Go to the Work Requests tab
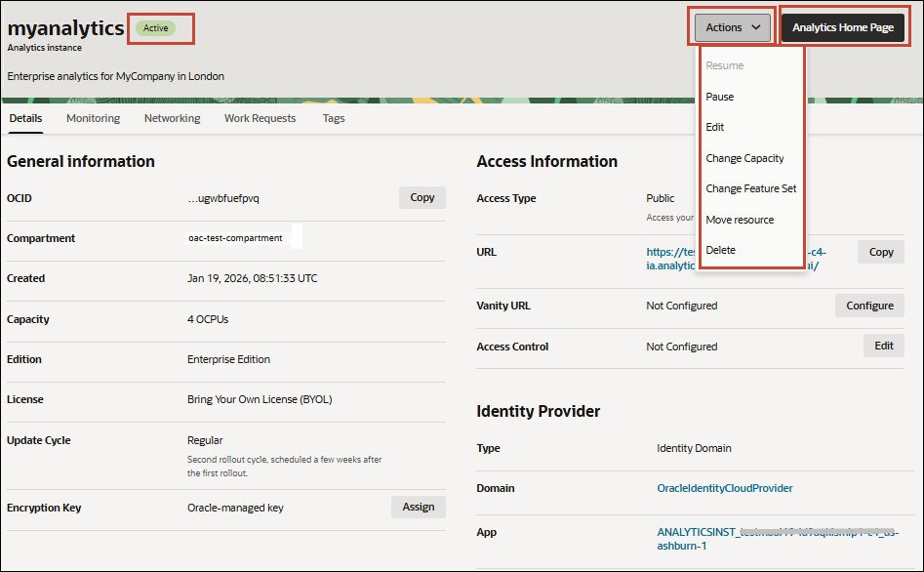This screenshot has width=924, height=572. click(260, 118)
